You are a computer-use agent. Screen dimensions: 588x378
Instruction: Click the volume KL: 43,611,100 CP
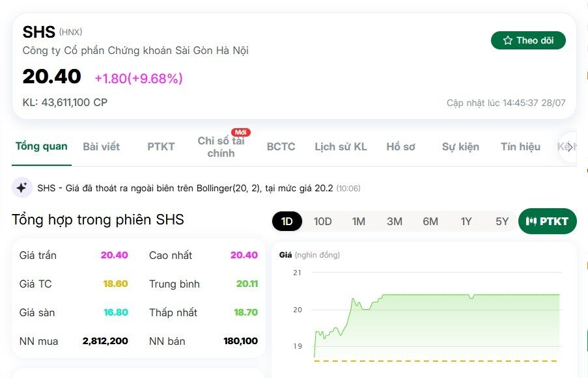click(65, 102)
